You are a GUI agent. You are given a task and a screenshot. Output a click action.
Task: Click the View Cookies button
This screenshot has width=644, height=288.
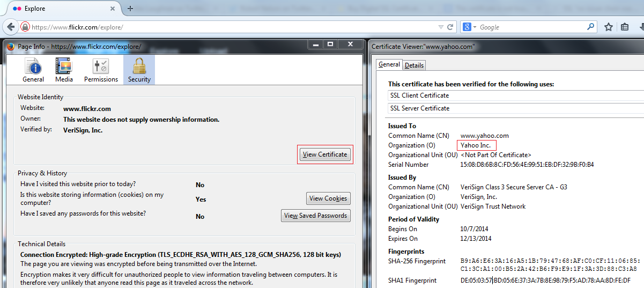pyautogui.click(x=328, y=198)
